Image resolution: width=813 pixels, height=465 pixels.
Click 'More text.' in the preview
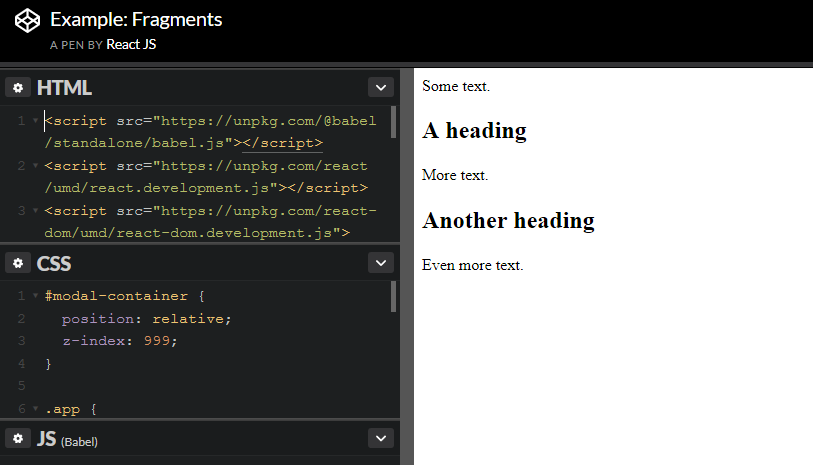pyautogui.click(x=455, y=175)
